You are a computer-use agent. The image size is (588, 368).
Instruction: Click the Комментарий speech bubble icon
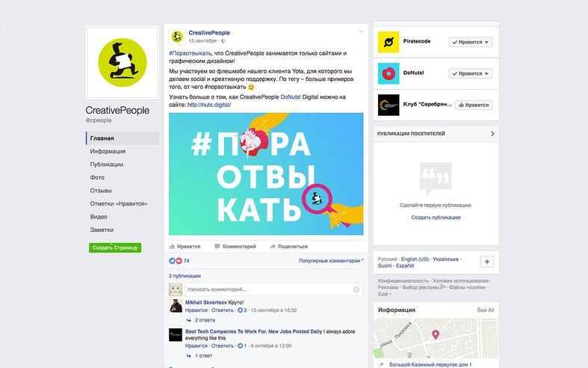[217, 246]
